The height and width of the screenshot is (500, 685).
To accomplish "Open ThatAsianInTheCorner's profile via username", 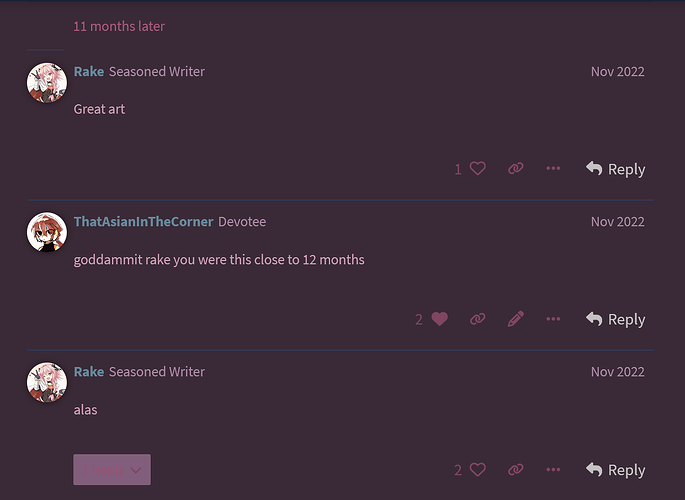I will coord(143,221).
